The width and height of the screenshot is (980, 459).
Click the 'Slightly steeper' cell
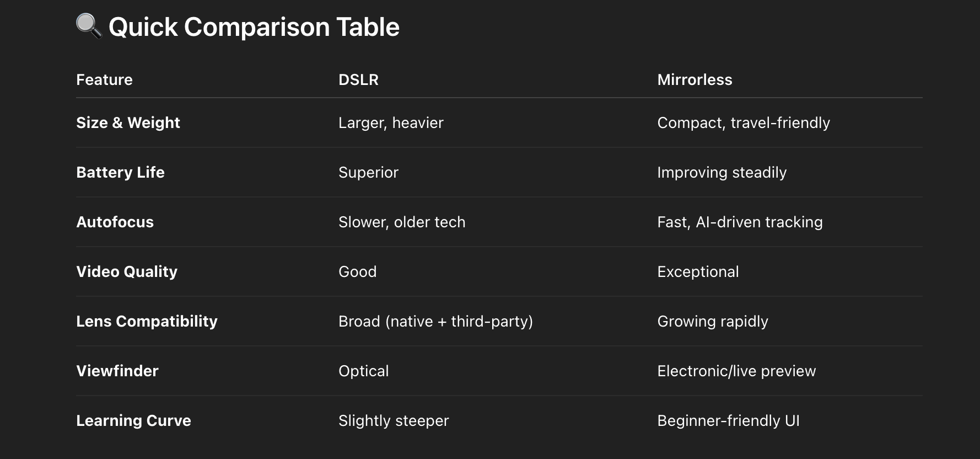(394, 420)
